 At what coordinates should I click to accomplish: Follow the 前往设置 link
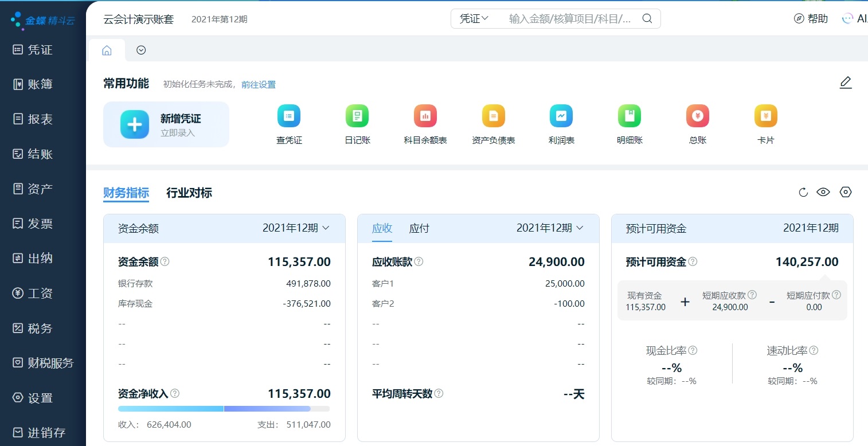click(x=259, y=84)
